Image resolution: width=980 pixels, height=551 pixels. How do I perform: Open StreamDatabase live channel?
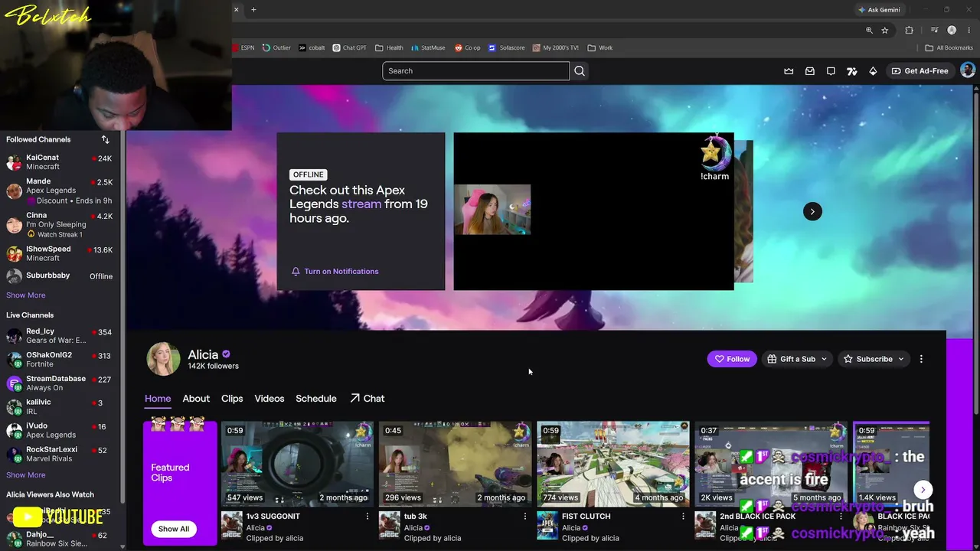(60, 383)
